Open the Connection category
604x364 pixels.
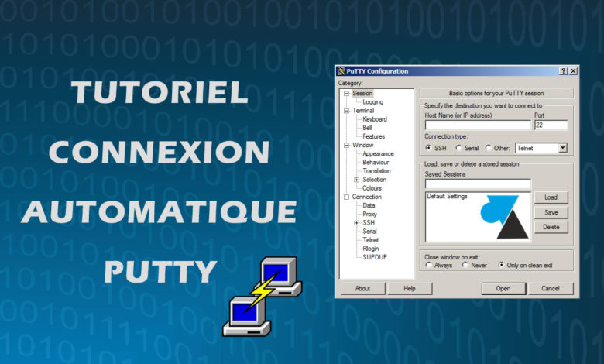click(x=366, y=197)
